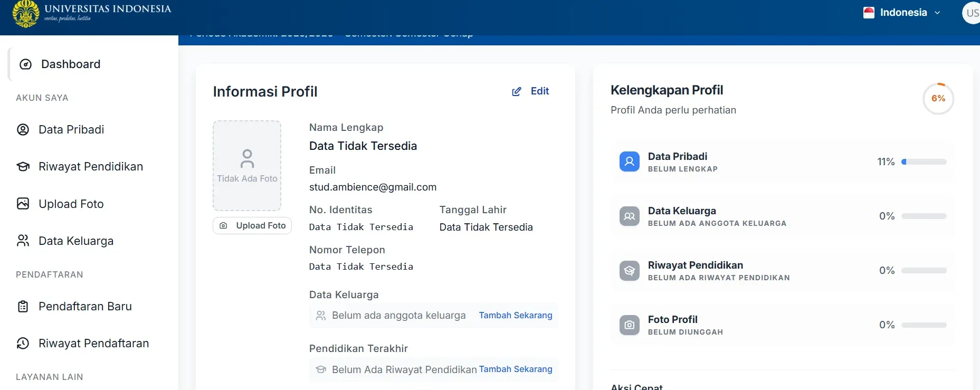Click the graduation cap icon in sidebar
Image resolution: width=980 pixels, height=390 pixels.
coord(23,167)
